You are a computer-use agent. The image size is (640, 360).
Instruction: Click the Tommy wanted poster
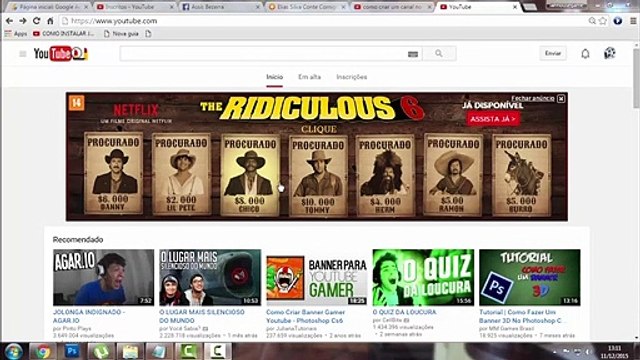tap(318, 176)
